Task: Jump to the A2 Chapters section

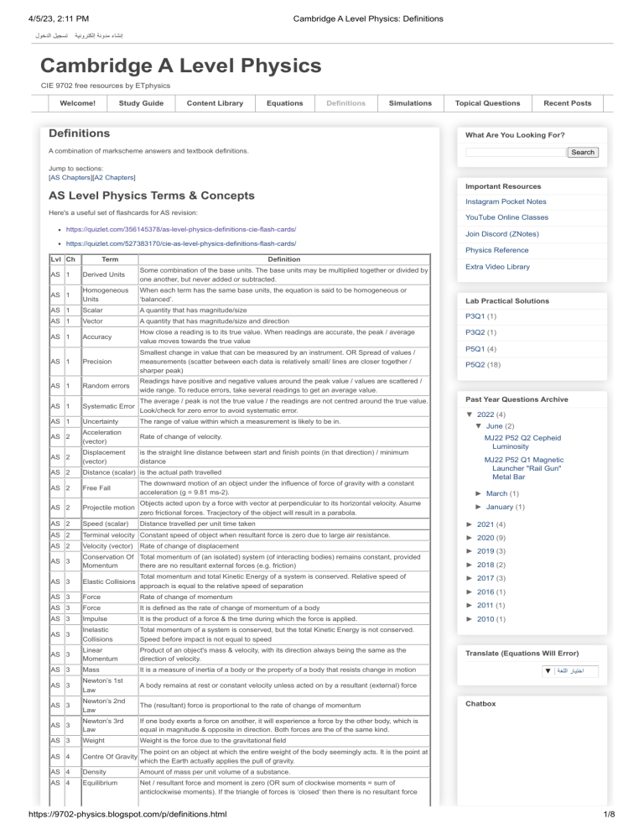Action: tap(114, 178)
